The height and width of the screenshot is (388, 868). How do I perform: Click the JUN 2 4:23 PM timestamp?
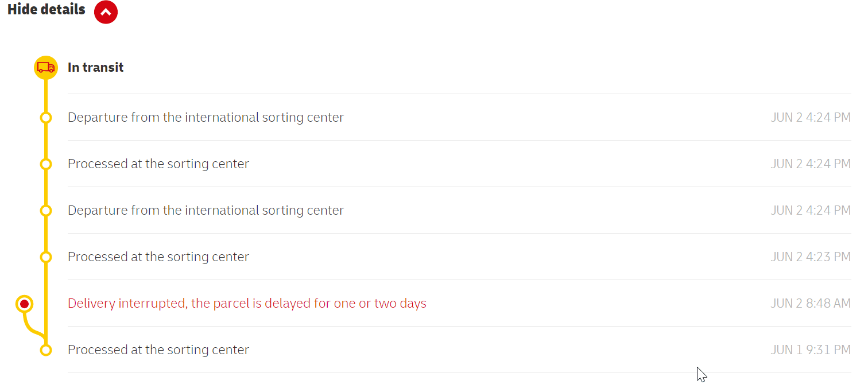click(x=810, y=257)
